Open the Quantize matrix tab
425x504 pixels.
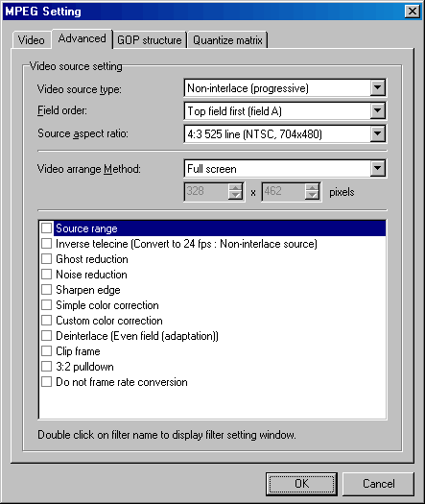[227, 40]
